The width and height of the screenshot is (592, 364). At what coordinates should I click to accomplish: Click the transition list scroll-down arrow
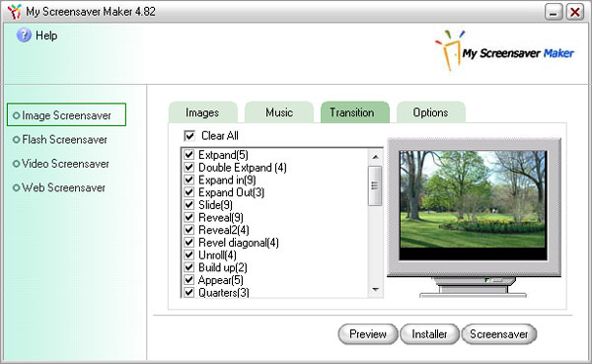point(375,290)
